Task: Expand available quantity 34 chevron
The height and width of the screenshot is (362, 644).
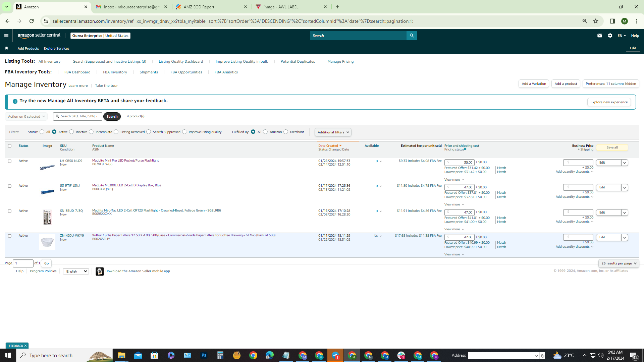Action: click(381, 236)
